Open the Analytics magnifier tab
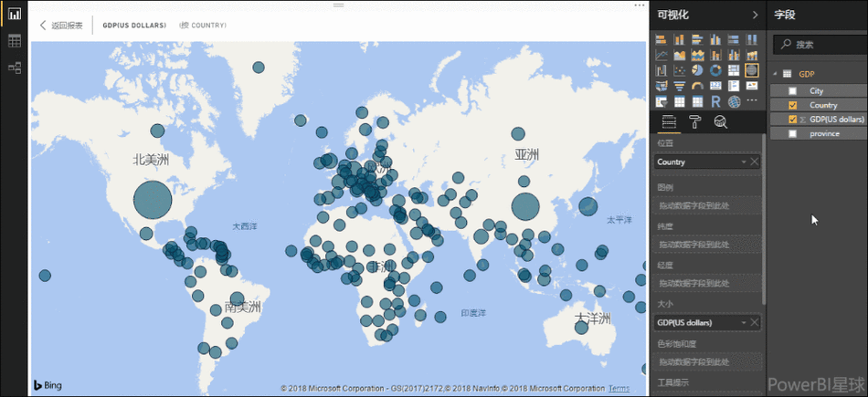The height and width of the screenshot is (397, 868). click(720, 121)
